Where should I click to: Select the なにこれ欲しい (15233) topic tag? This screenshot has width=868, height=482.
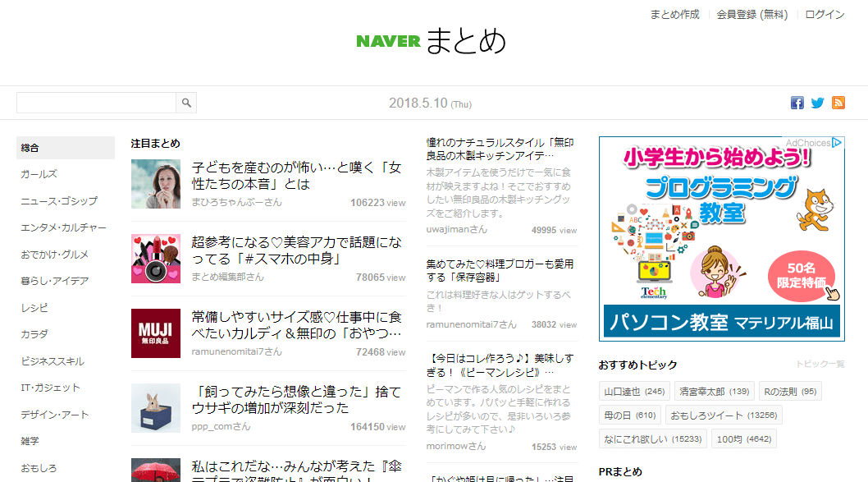[x=653, y=438]
